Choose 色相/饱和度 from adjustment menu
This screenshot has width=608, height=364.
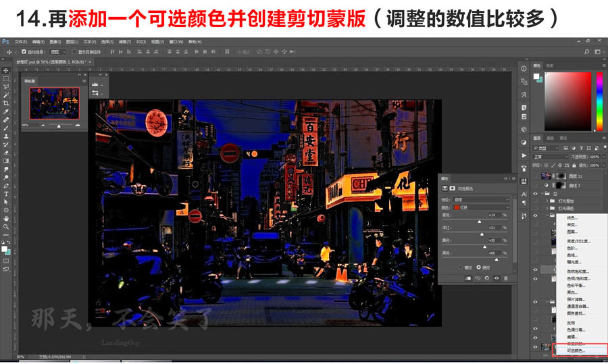[x=580, y=278]
